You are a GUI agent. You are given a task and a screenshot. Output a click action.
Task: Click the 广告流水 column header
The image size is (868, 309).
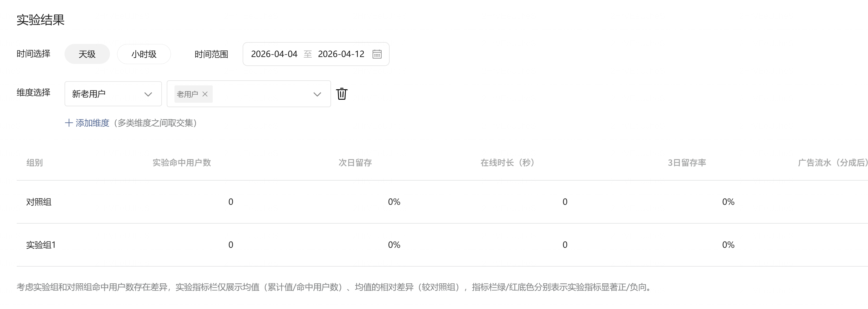click(832, 163)
